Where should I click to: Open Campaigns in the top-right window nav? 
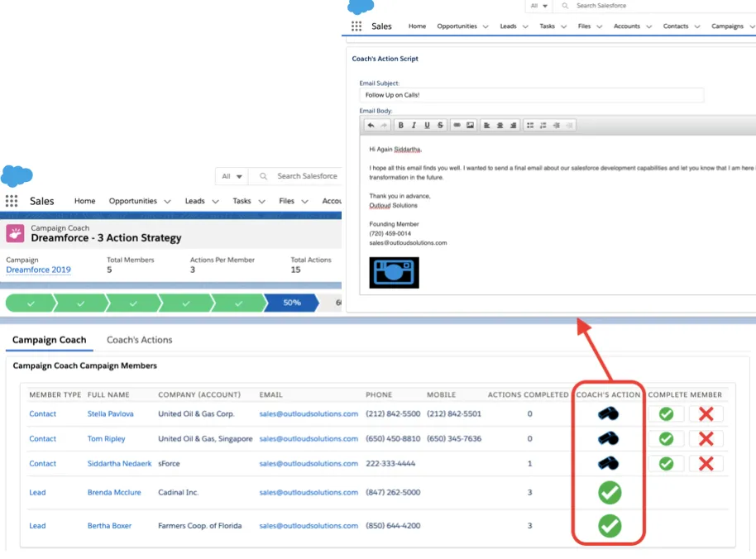coord(727,26)
